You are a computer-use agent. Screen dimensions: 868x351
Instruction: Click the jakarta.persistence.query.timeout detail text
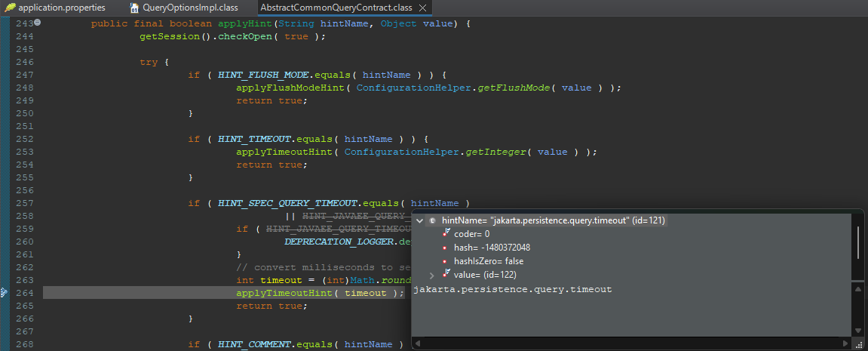513,289
